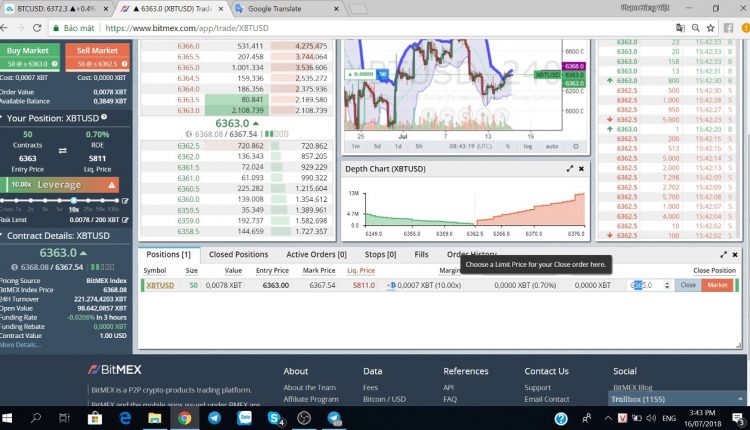Click the 6358.5 price in order book
750x430 pixels.
[x=188, y=231]
